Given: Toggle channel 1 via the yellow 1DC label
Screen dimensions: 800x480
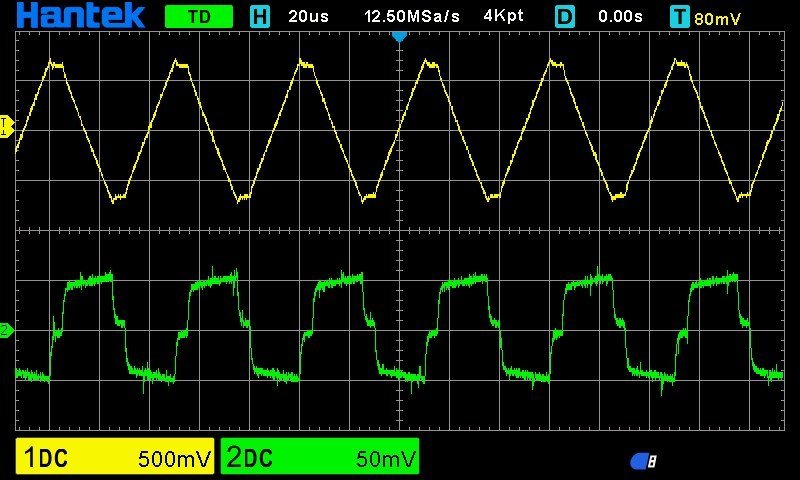Looking at the screenshot, I should 46,459.
